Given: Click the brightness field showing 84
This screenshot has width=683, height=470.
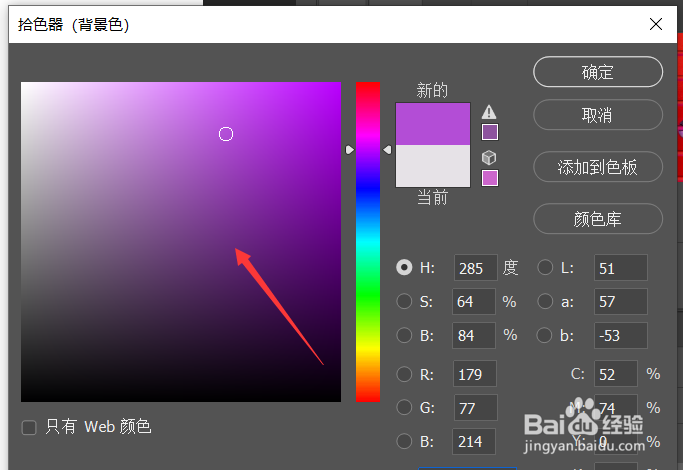Looking at the screenshot, I should pyautogui.click(x=474, y=335).
